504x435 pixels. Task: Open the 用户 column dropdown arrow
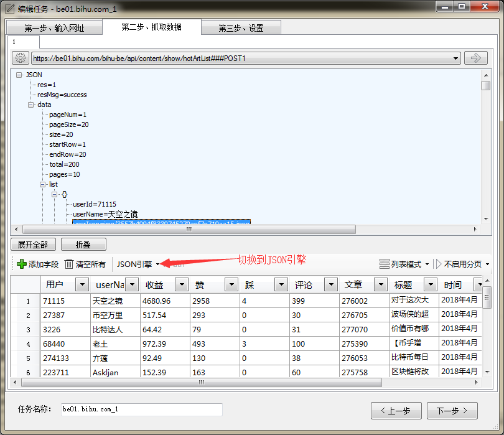(82, 284)
